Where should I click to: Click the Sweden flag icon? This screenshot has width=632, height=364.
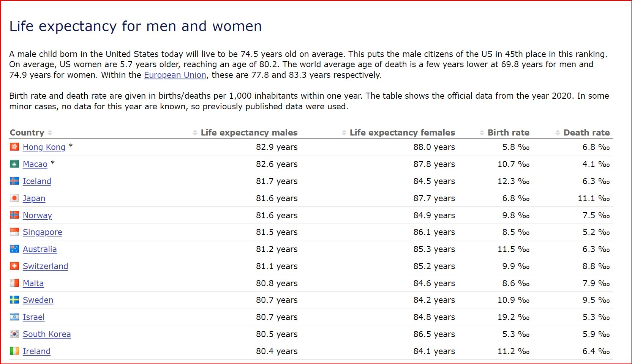(14, 300)
